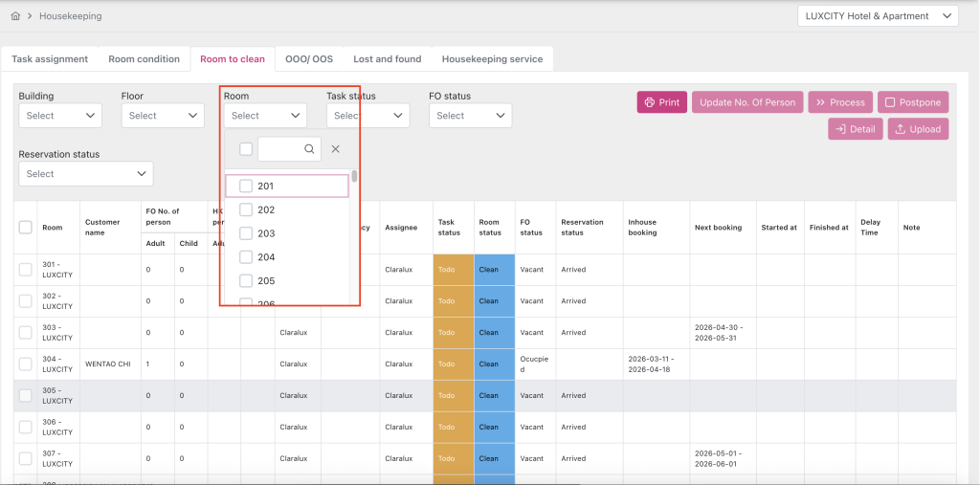Viewport: 980px width, 485px height.
Task: Tick the checkbox for room 203
Action: (x=246, y=233)
